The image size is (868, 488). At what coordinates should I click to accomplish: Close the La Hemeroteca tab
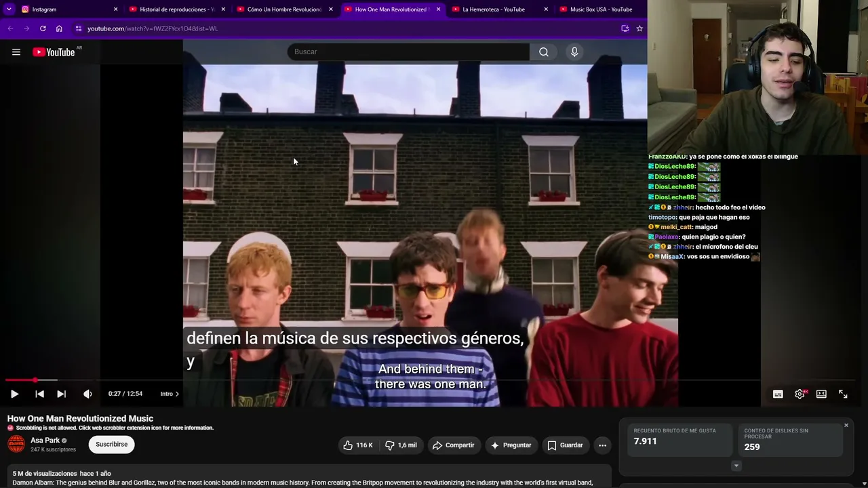click(546, 9)
